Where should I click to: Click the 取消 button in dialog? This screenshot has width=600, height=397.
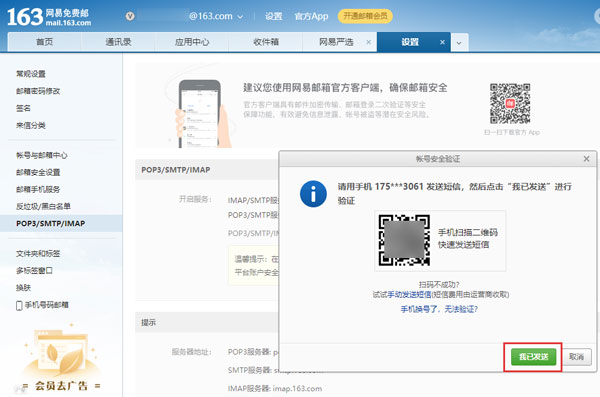point(576,357)
